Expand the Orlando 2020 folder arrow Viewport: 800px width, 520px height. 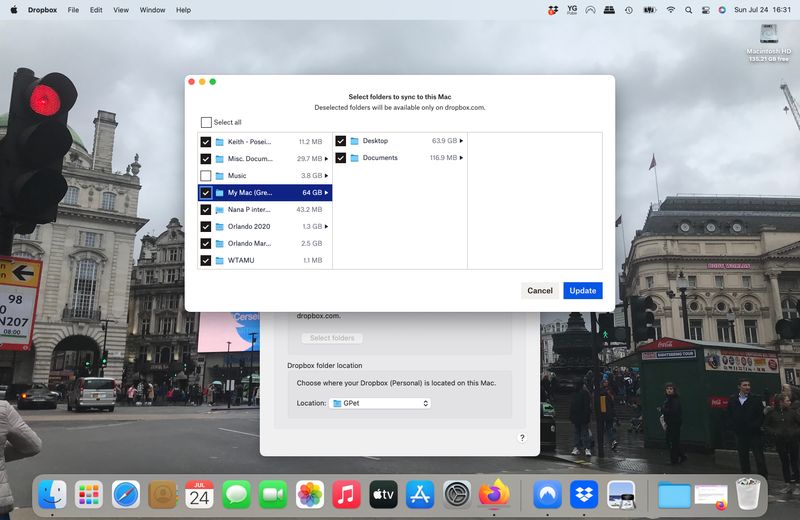pyautogui.click(x=327, y=227)
